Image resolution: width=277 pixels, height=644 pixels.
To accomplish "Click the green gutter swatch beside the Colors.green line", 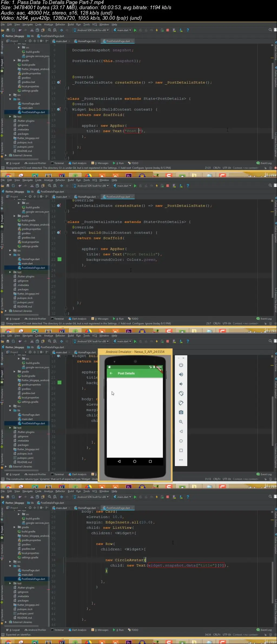I will click(x=60, y=259).
